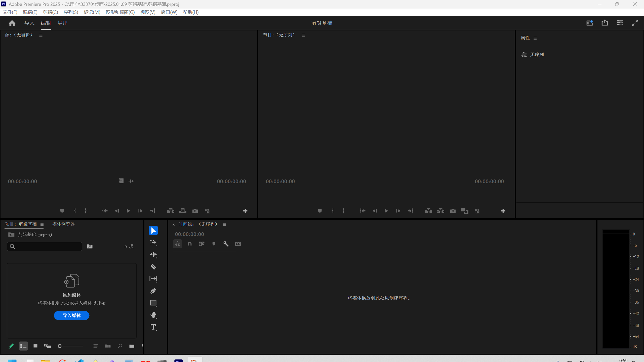Viewport: 644px width, 362px height.
Task: Go to the 导出 workspace
Action: (x=63, y=23)
